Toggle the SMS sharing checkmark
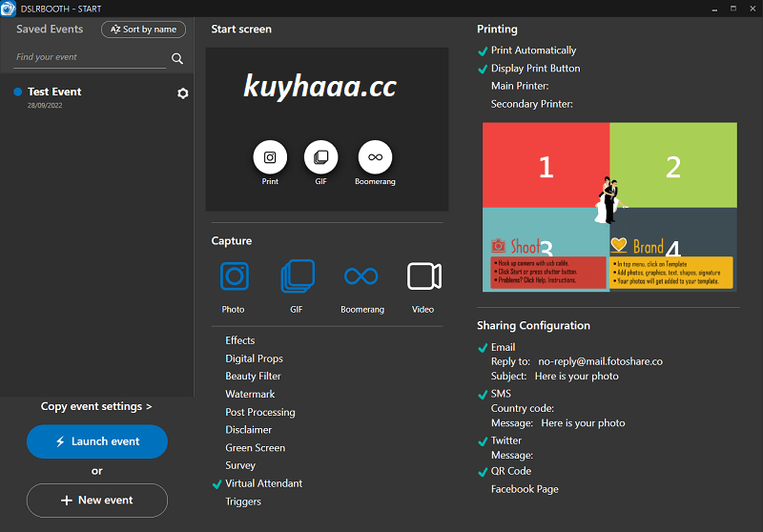Image resolution: width=763 pixels, height=532 pixels. tap(483, 395)
